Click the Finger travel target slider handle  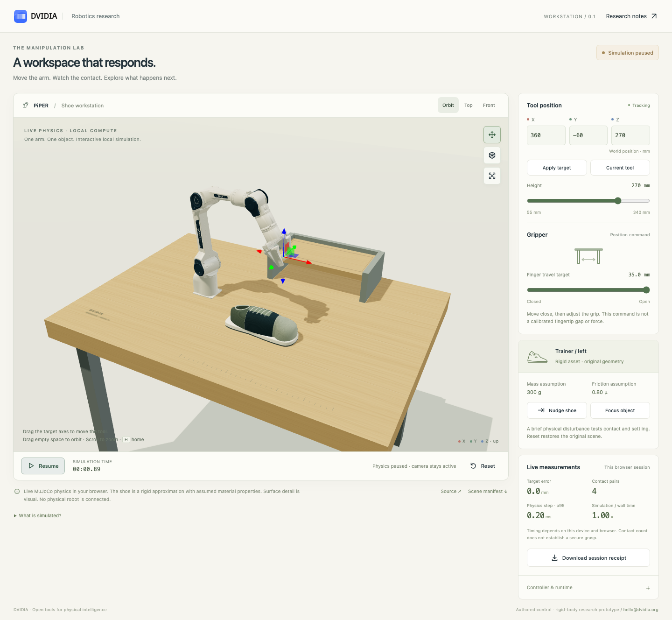pos(646,290)
